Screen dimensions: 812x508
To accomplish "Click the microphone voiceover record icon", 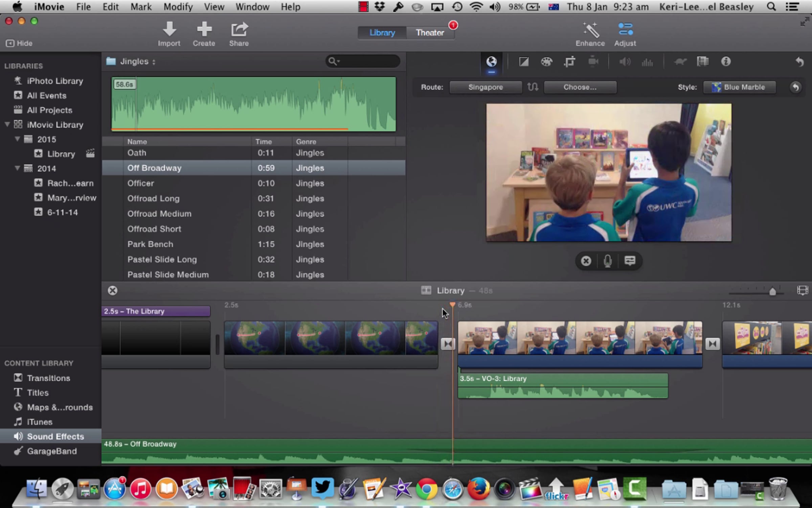I will coord(608,261).
